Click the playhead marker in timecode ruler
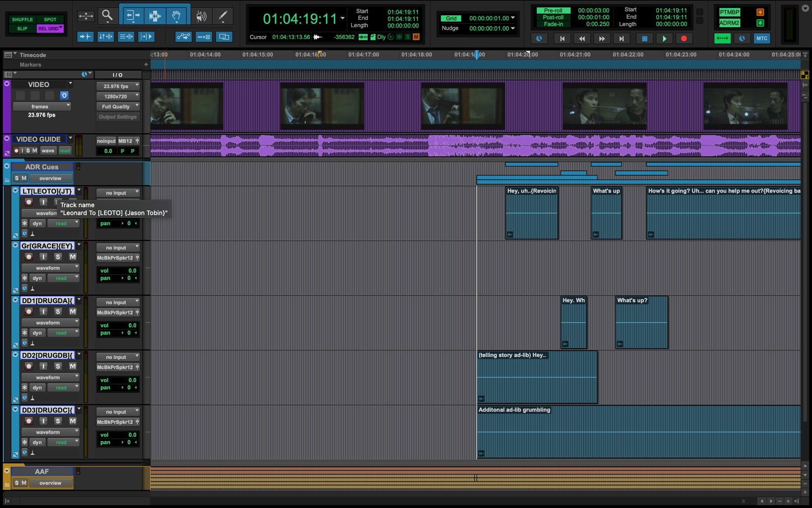Image resolution: width=812 pixels, height=508 pixels. coord(477,55)
